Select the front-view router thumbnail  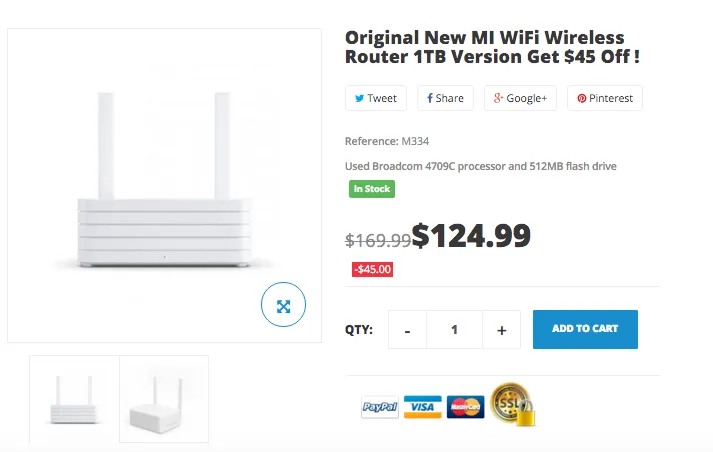74,399
